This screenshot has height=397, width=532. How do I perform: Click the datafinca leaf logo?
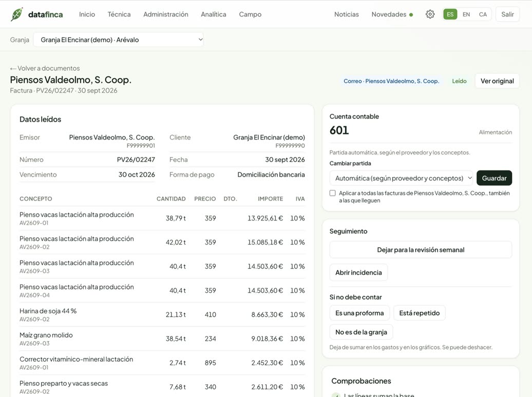pyautogui.click(x=16, y=14)
